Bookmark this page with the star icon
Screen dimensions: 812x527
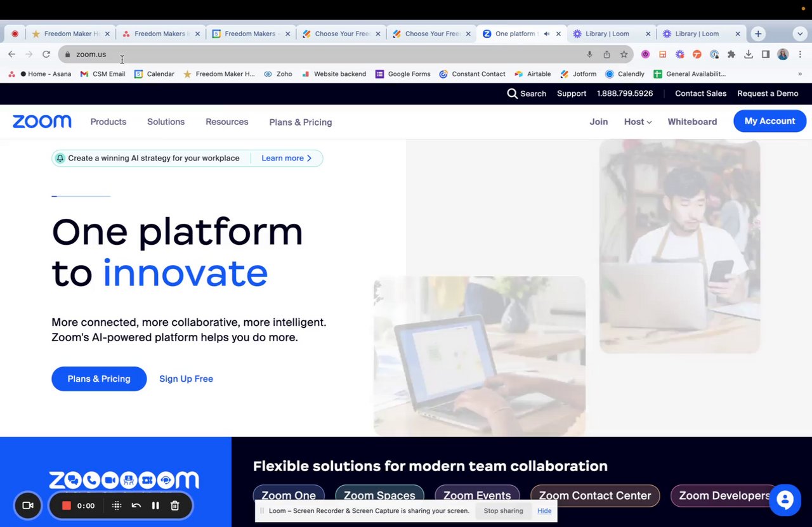point(624,55)
